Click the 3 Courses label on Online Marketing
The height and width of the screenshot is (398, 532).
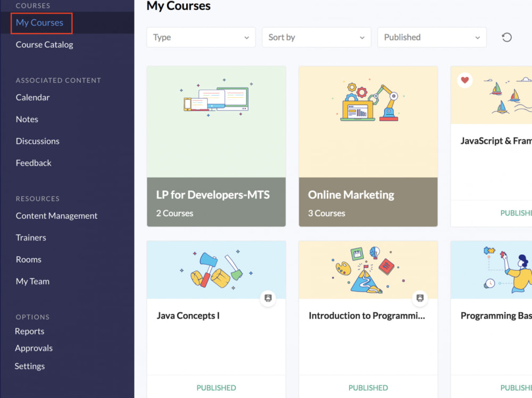tap(327, 213)
